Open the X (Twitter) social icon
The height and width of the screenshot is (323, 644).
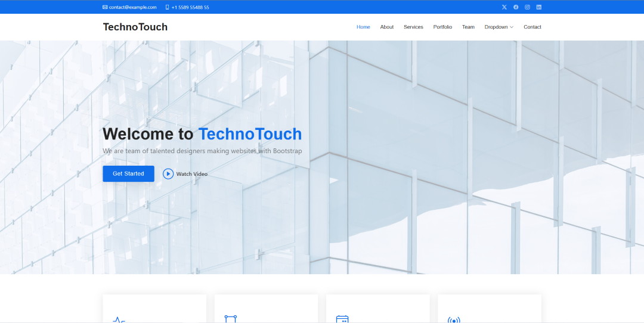tap(504, 7)
